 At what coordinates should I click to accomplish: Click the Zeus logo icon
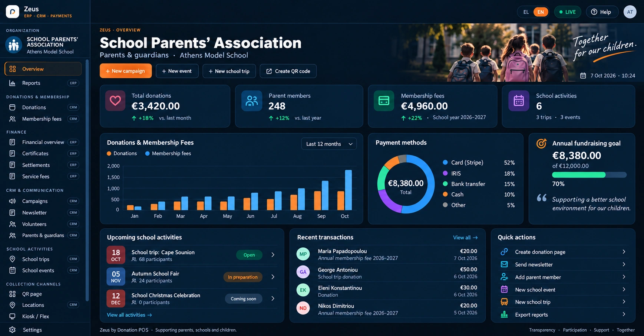point(13,12)
